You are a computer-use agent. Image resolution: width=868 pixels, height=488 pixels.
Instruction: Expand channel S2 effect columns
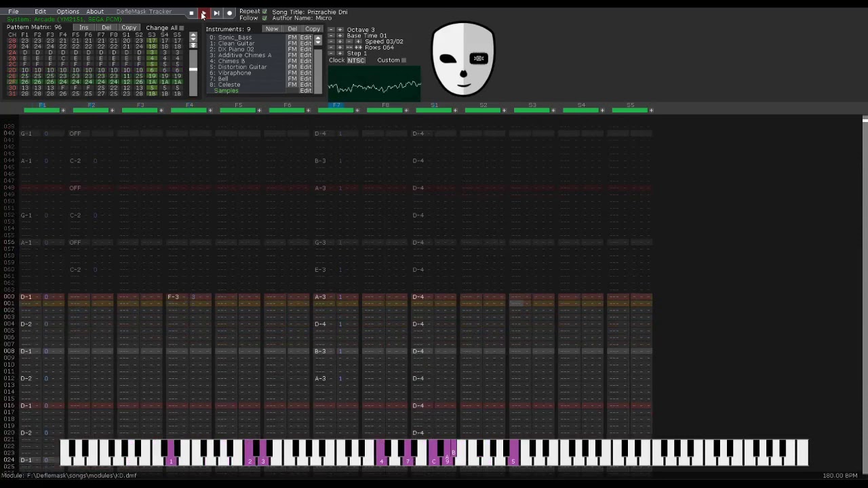504,110
